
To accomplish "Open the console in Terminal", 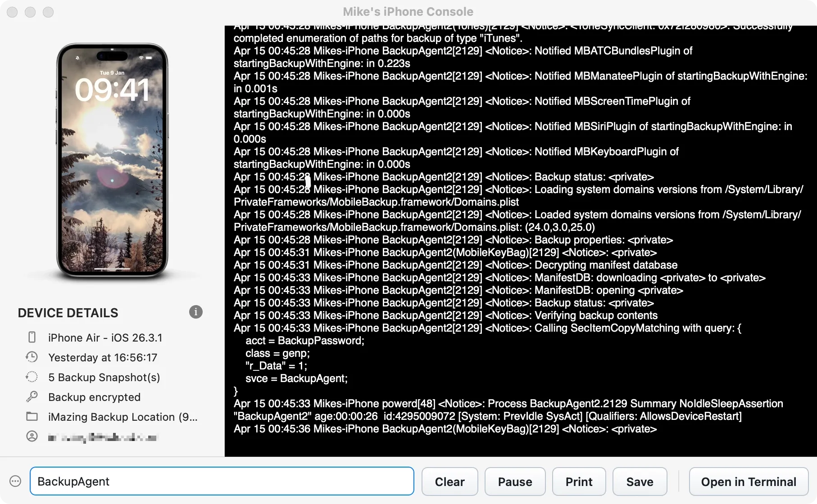I will coord(748,481).
